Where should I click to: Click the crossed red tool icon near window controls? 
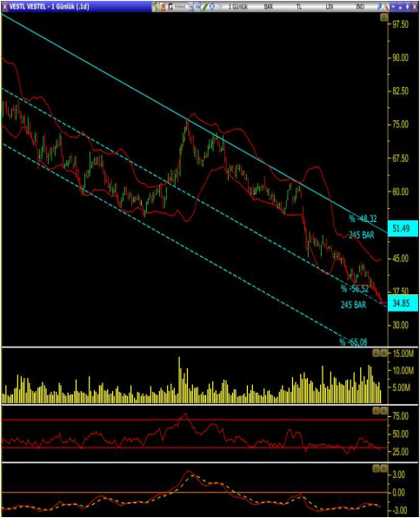click(386, 7)
